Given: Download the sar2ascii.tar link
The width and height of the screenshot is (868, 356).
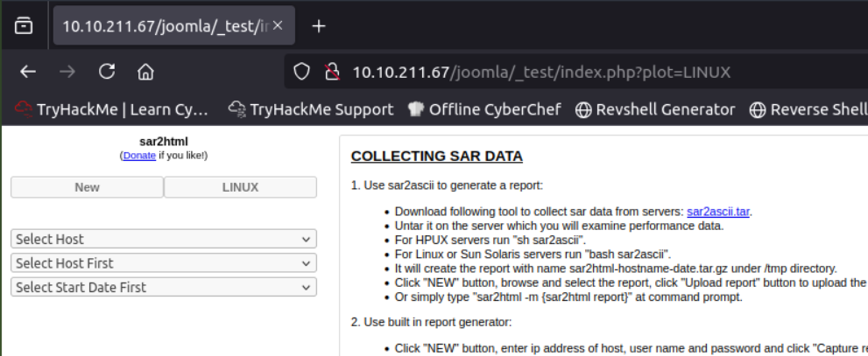Looking at the screenshot, I should coord(718,211).
